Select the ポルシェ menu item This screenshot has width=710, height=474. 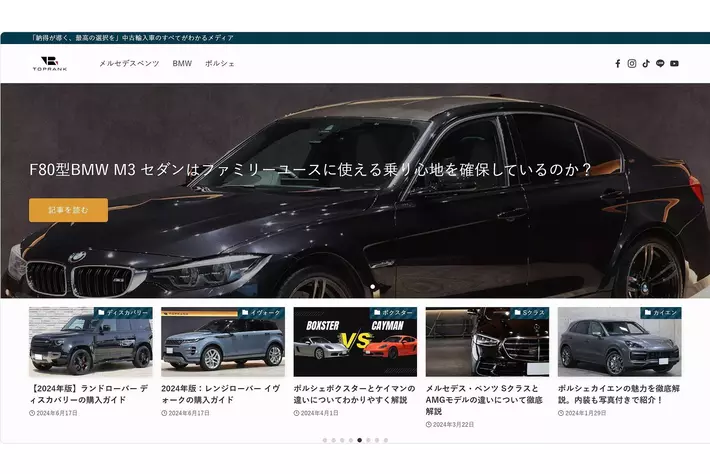click(220, 63)
